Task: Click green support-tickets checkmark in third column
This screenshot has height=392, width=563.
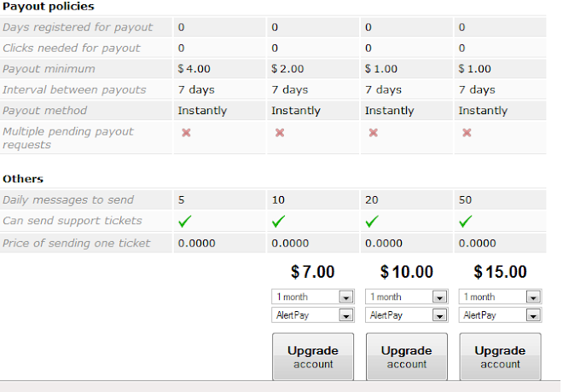Action: (372, 222)
